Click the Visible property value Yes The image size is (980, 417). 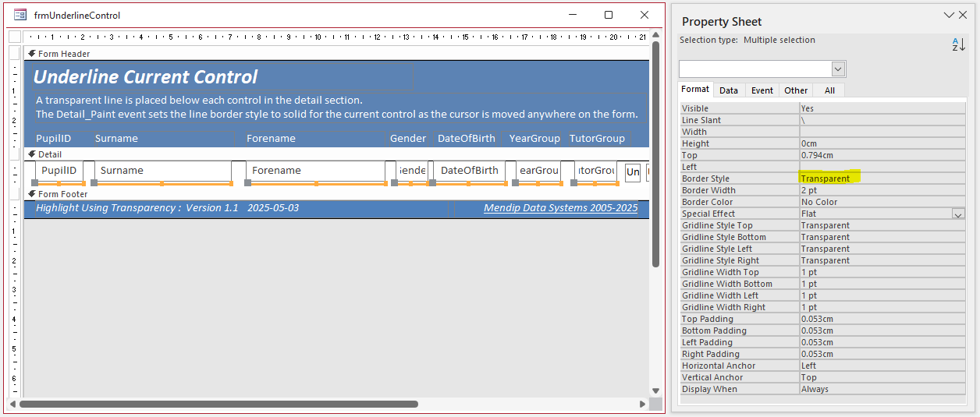pyautogui.click(x=882, y=108)
